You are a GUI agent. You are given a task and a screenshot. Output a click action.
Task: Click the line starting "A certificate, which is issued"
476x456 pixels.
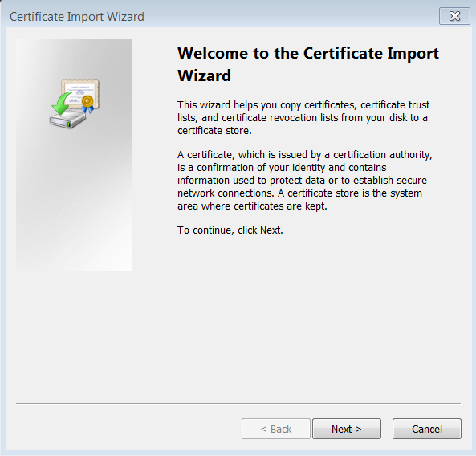[x=305, y=155]
